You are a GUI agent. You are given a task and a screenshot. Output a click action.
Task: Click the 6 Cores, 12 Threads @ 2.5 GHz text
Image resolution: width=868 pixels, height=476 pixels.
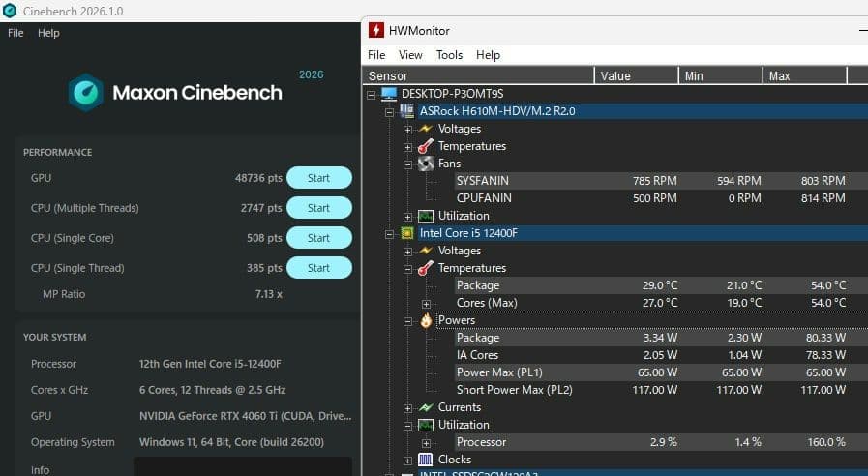[x=213, y=390]
